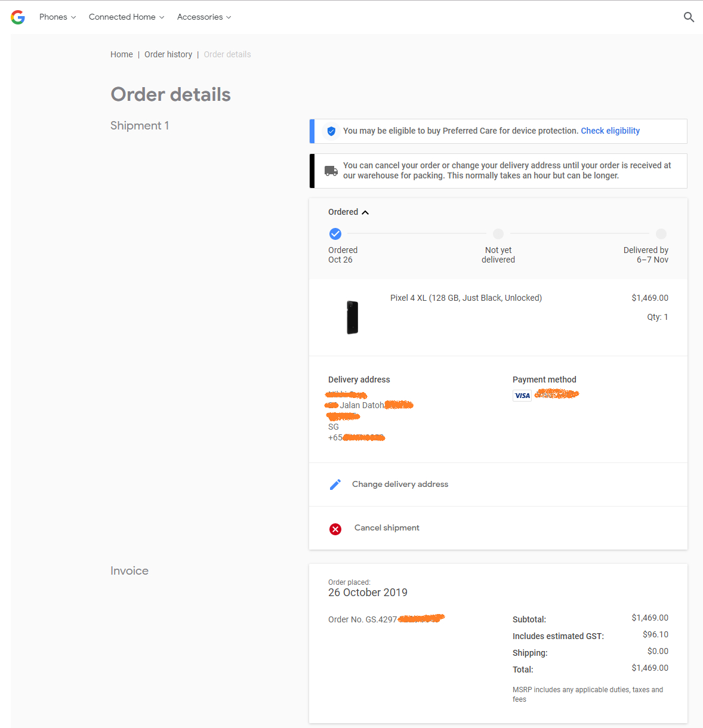This screenshot has width=703, height=728.
Task: Click the red cancel X icon
Action: pyautogui.click(x=335, y=529)
